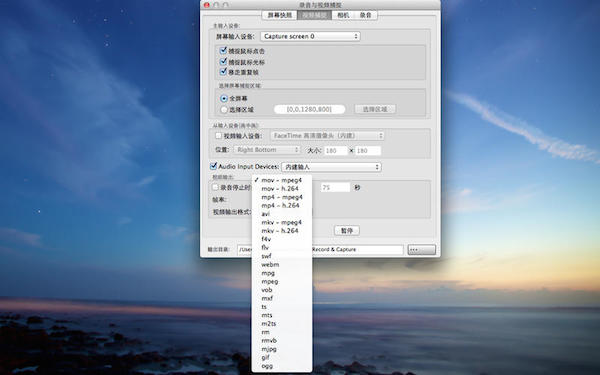Open the 相机 tab
Image resolution: width=600 pixels, height=375 pixels.
(x=343, y=15)
